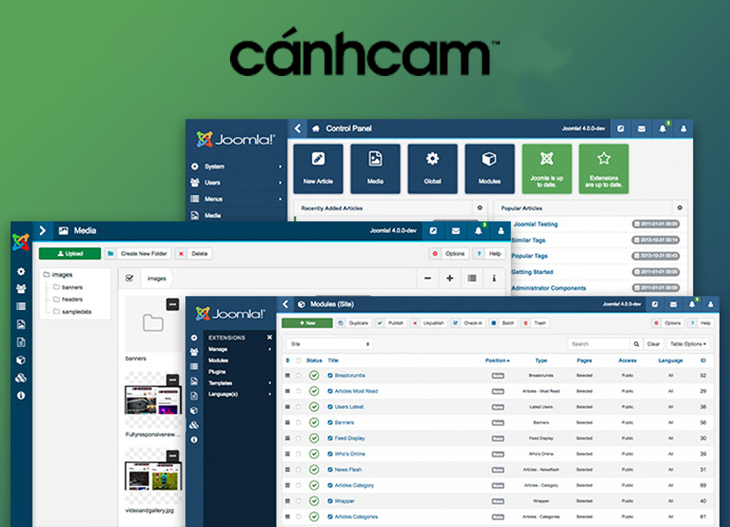Image resolution: width=730 pixels, height=527 pixels.
Task: Open banners folder options (three dots)
Action: (173, 304)
